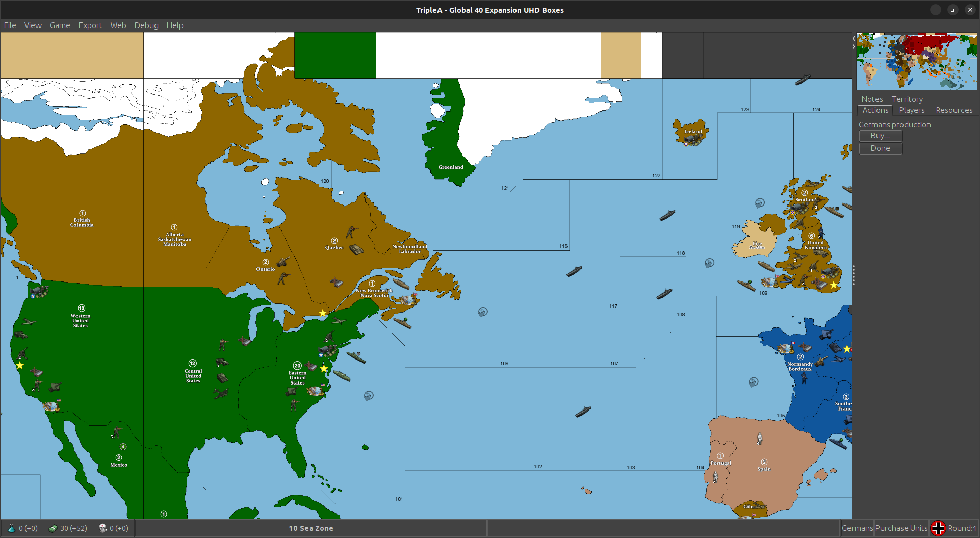The height and width of the screenshot is (538, 980).
Task: Switch to the Territory tab
Action: point(907,99)
